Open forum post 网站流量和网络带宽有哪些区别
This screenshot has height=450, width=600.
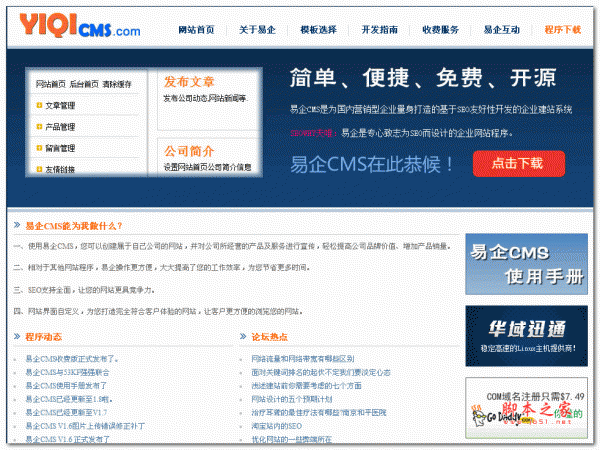coord(303,359)
